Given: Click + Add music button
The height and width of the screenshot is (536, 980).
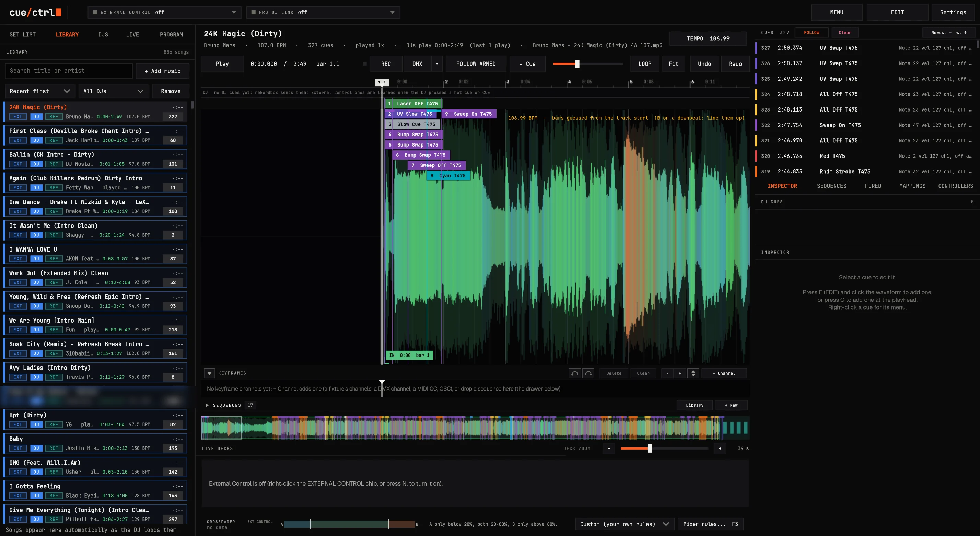Looking at the screenshot, I should click(x=162, y=71).
